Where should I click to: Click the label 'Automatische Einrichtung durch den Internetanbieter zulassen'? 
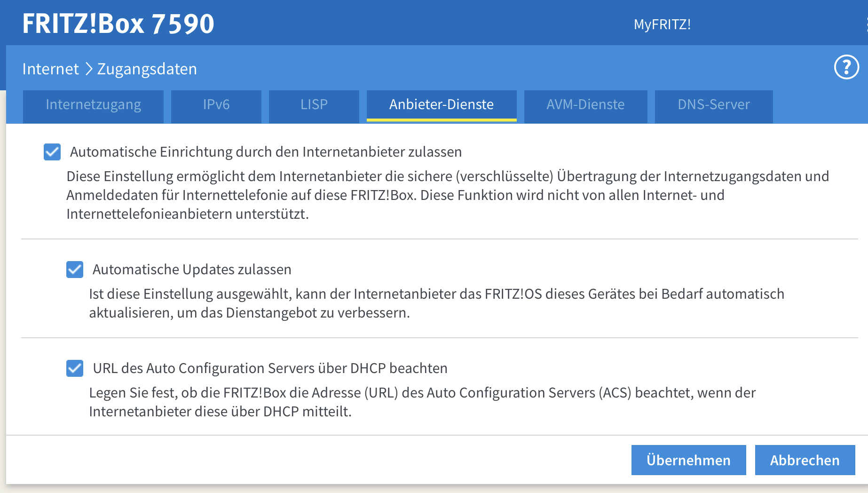266,152
